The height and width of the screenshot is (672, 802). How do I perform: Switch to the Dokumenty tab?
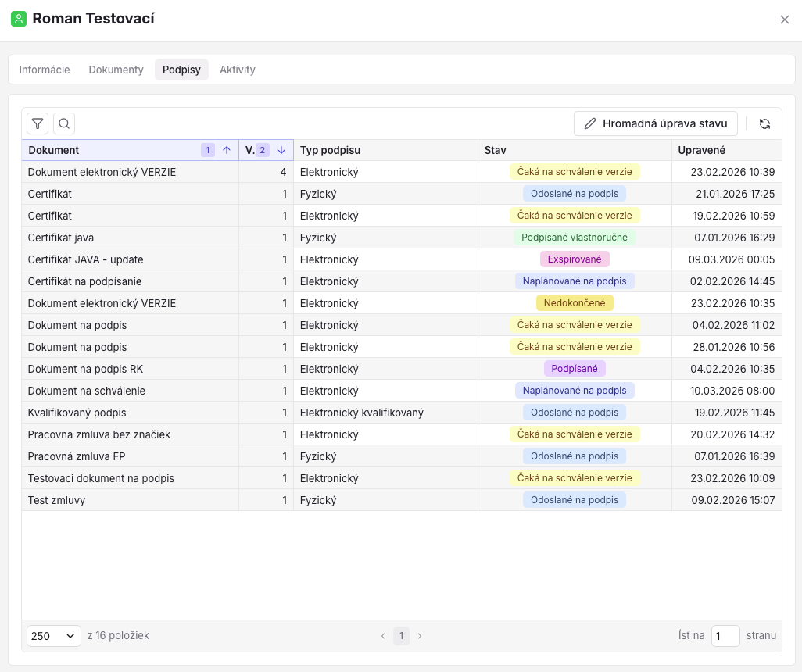click(x=116, y=70)
